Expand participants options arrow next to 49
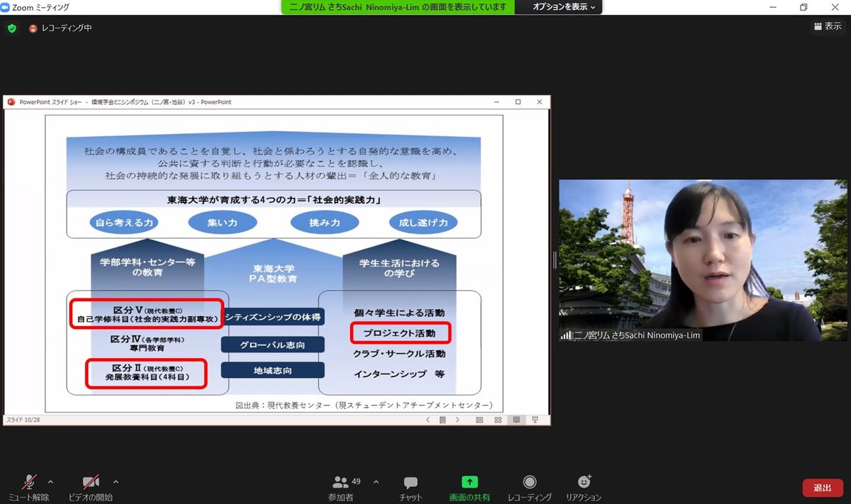 tap(376, 482)
